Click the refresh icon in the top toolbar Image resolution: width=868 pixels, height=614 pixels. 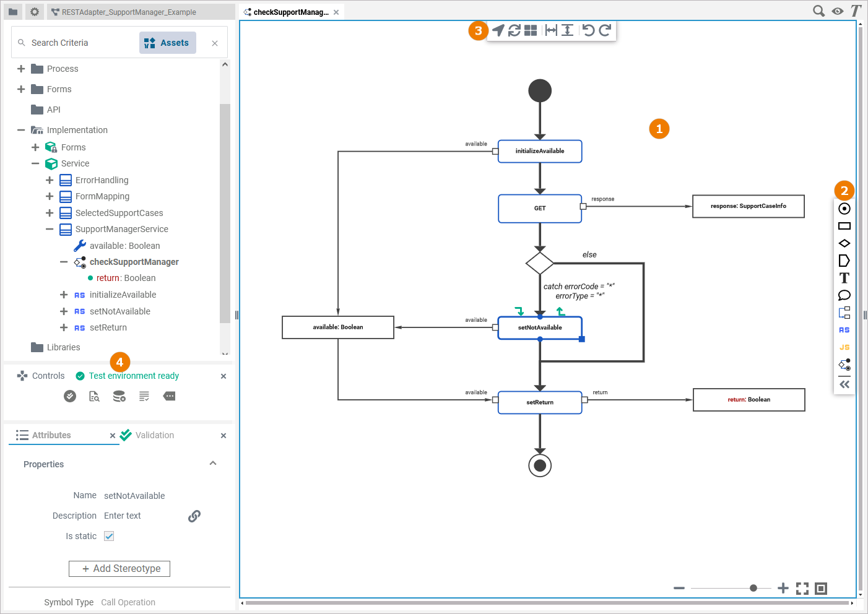pos(513,30)
